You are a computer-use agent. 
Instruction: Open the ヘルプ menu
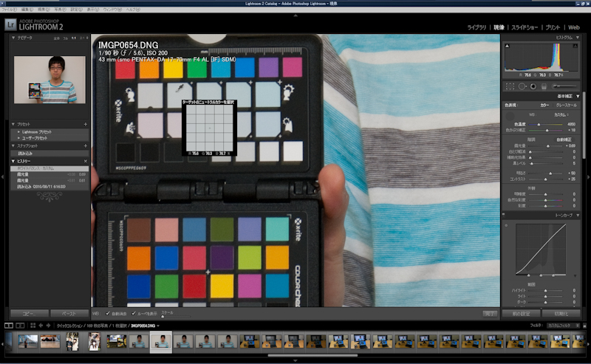coord(133,10)
